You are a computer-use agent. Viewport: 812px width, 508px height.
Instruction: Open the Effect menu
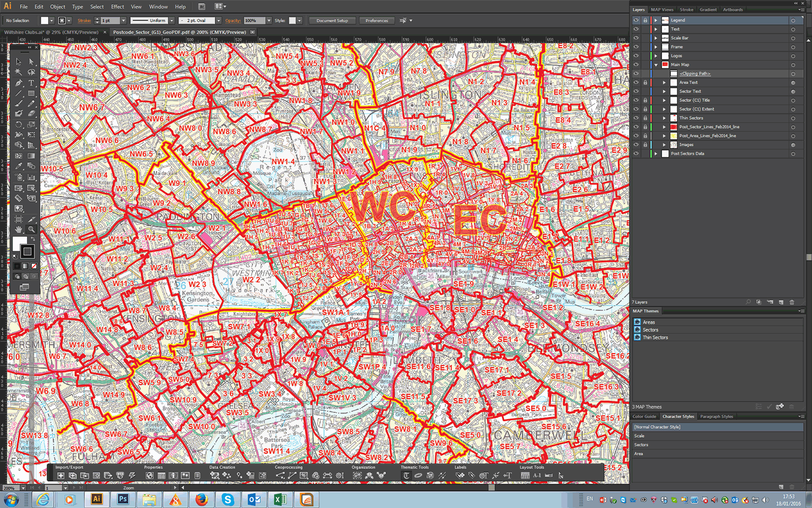point(117,6)
